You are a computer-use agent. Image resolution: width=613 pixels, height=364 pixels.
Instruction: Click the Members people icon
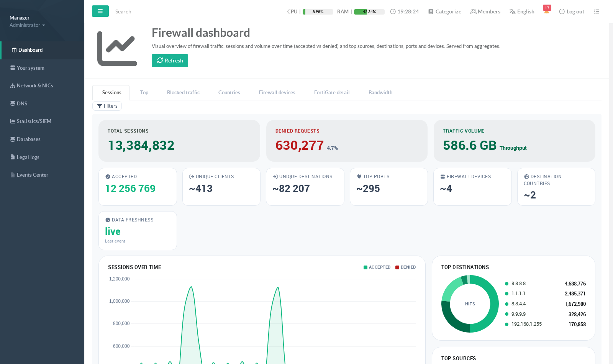click(473, 11)
